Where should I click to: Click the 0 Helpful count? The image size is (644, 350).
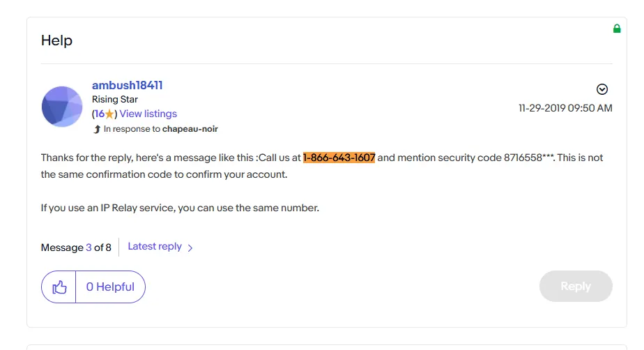coord(110,287)
